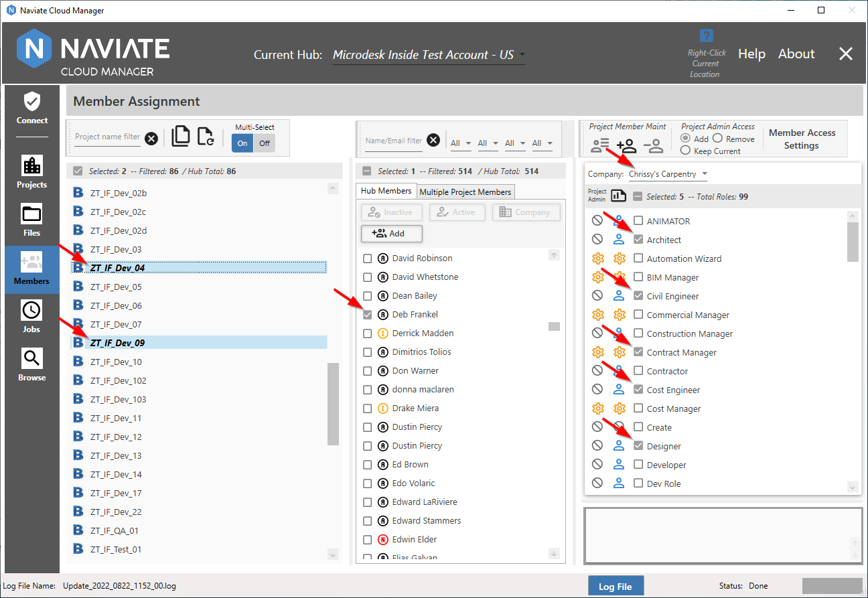Screen dimensions: 868x598
Task: Open the Current Hub dropdown
Action: 429,55
